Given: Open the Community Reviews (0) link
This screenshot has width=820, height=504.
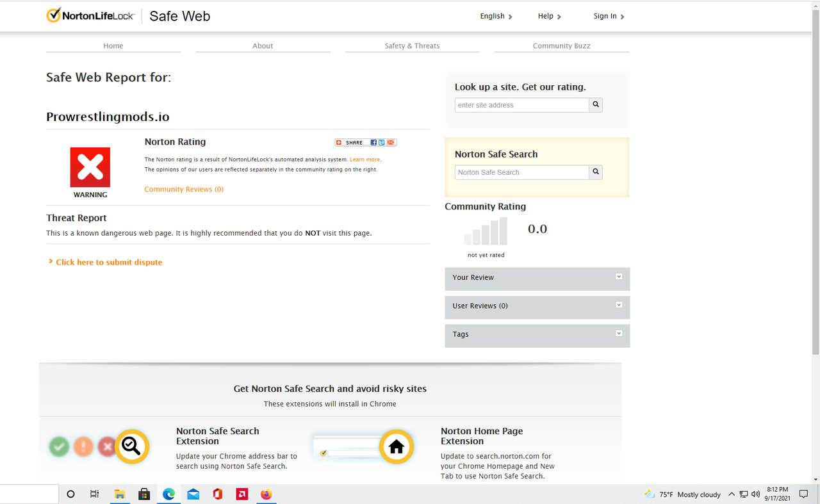Looking at the screenshot, I should (184, 189).
